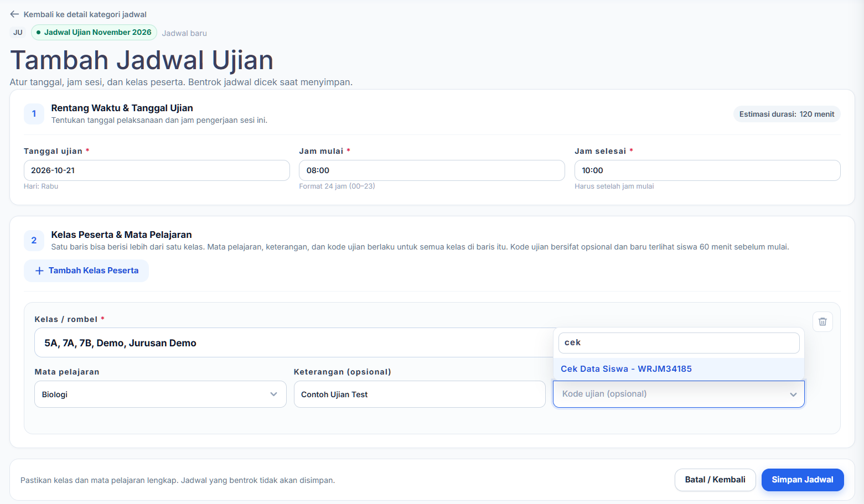The width and height of the screenshot is (864, 504).
Task: Click the back arrow icon at top
Action: click(x=14, y=14)
